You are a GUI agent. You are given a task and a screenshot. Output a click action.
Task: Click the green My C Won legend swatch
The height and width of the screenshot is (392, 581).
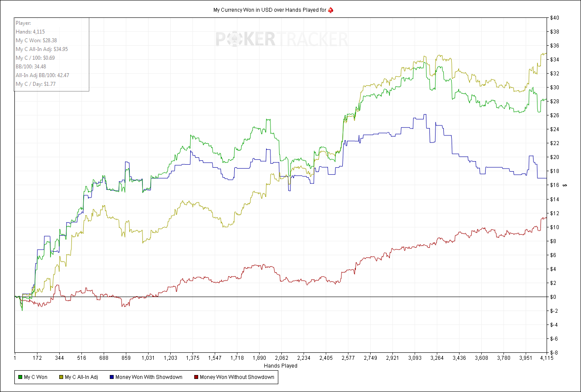20,377
